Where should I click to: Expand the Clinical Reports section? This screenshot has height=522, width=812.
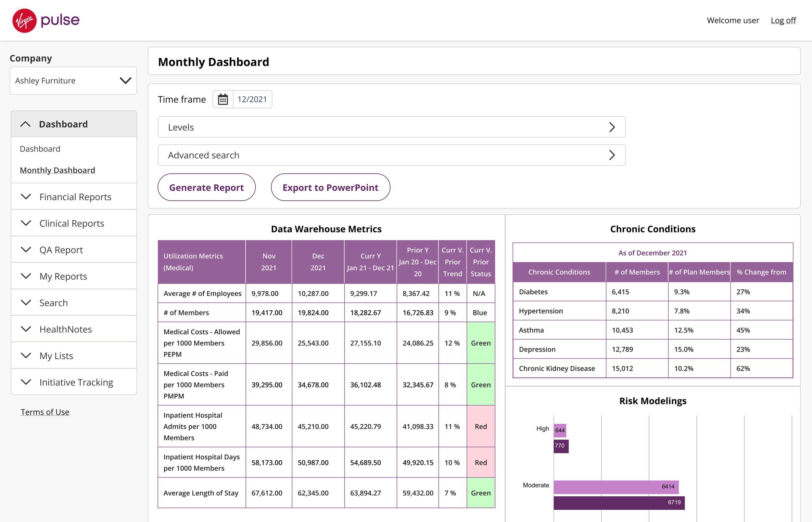74,223
